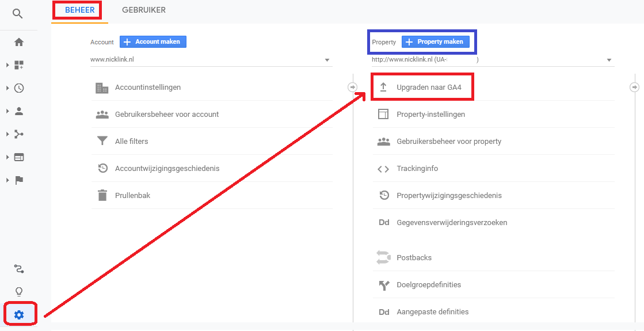Image resolution: width=644 pixels, height=331 pixels.
Task: Click the arrow circle between Account and Property
Action: pyautogui.click(x=353, y=87)
